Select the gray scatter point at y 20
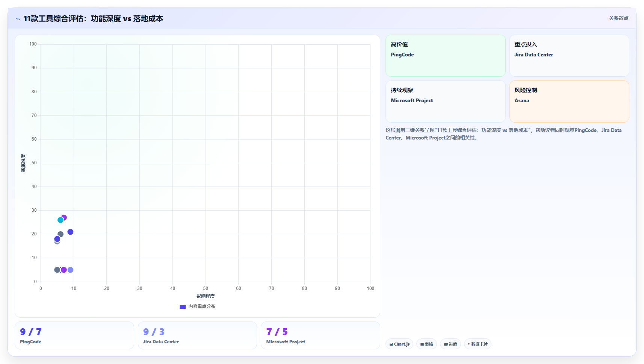 [60, 234]
